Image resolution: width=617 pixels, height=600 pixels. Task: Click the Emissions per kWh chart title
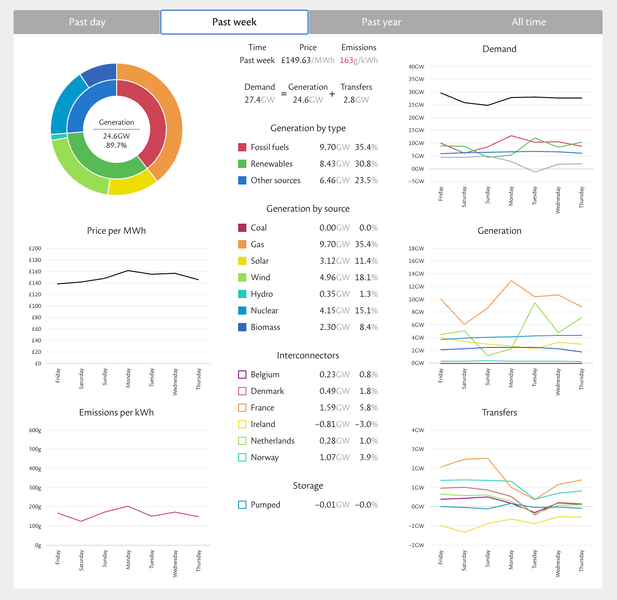tap(116, 412)
